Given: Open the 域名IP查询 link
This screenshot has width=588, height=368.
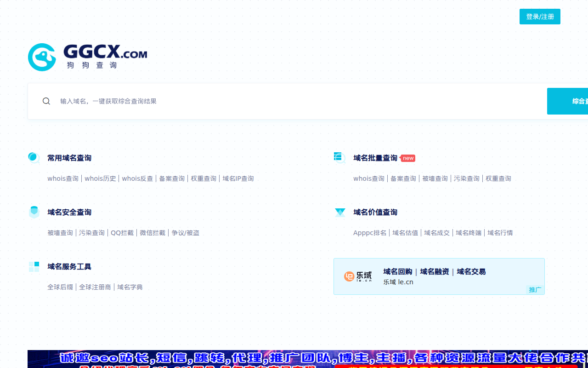Looking at the screenshot, I should (238, 178).
